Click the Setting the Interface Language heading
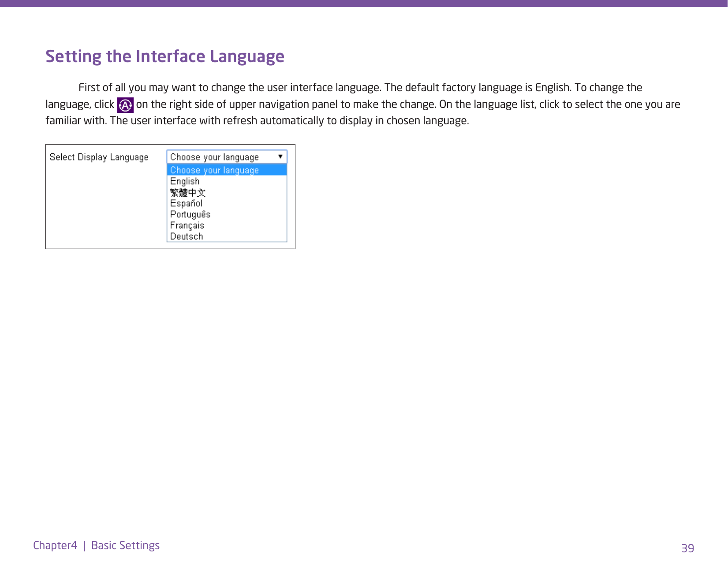Screen dimensions: 728x562 click(x=165, y=56)
